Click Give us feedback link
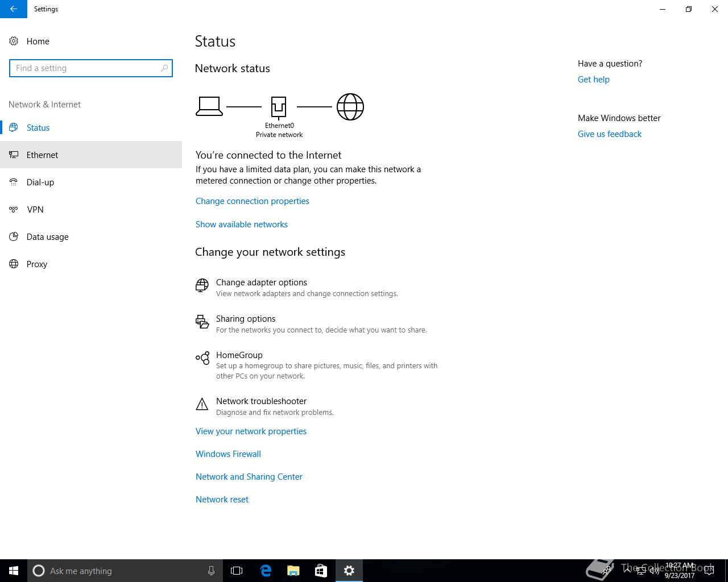Image resolution: width=728 pixels, height=582 pixels. click(610, 134)
